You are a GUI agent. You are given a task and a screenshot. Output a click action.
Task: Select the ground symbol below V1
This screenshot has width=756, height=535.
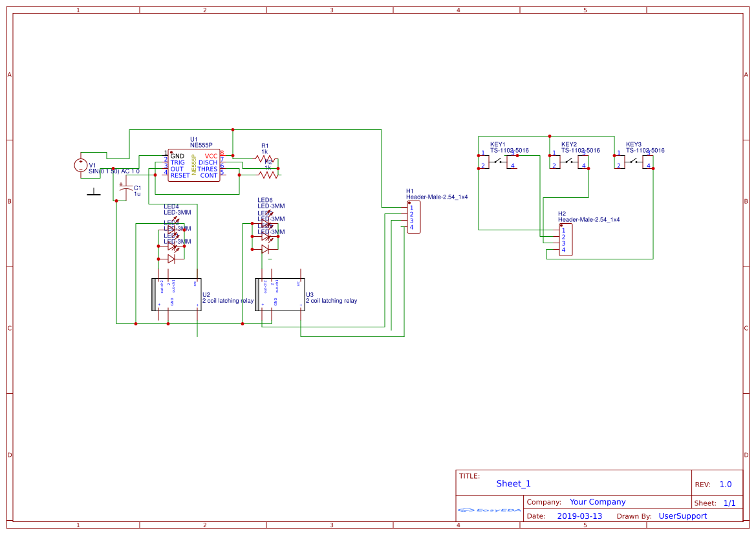click(94, 193)
